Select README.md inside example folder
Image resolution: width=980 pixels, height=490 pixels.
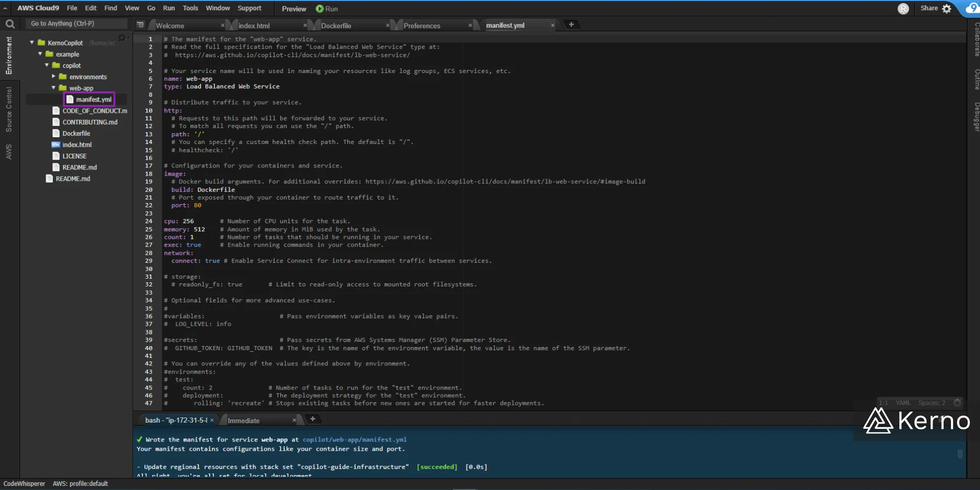click(x=80, y=167)
